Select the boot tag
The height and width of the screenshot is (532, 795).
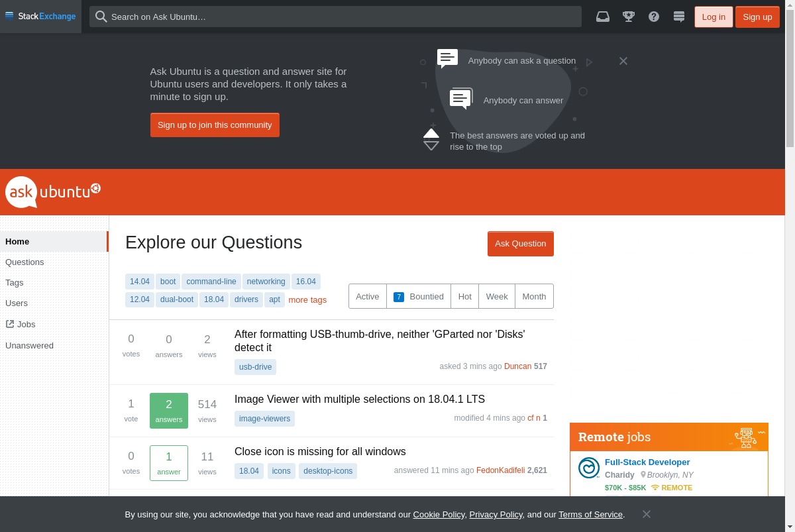pyautogui.click(x=168, y=282)
